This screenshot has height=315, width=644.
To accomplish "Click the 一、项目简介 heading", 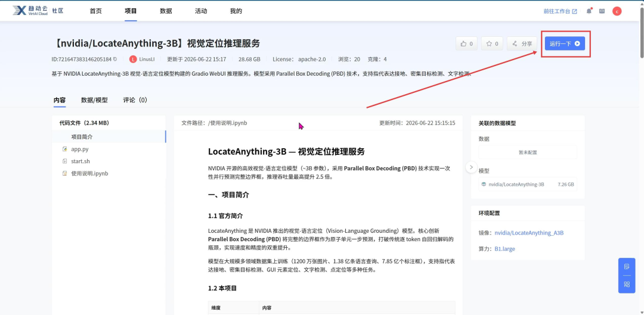I will 228,195.
